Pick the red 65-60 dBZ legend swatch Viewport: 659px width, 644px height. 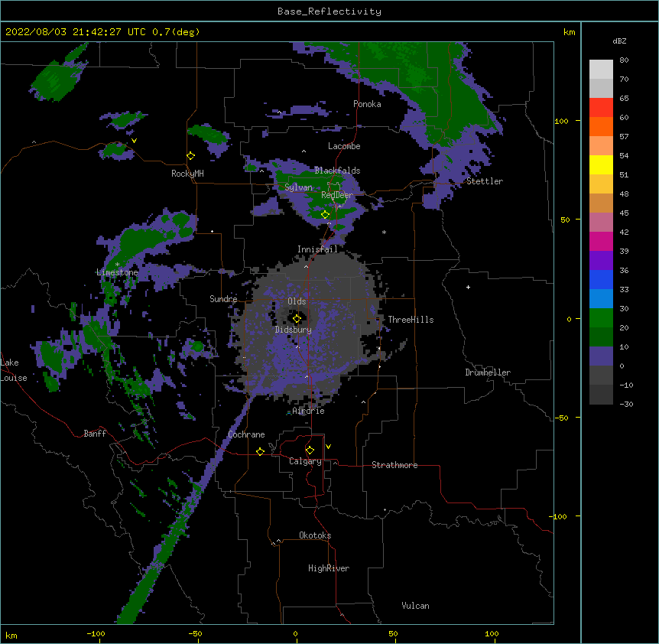click(601, 108)
